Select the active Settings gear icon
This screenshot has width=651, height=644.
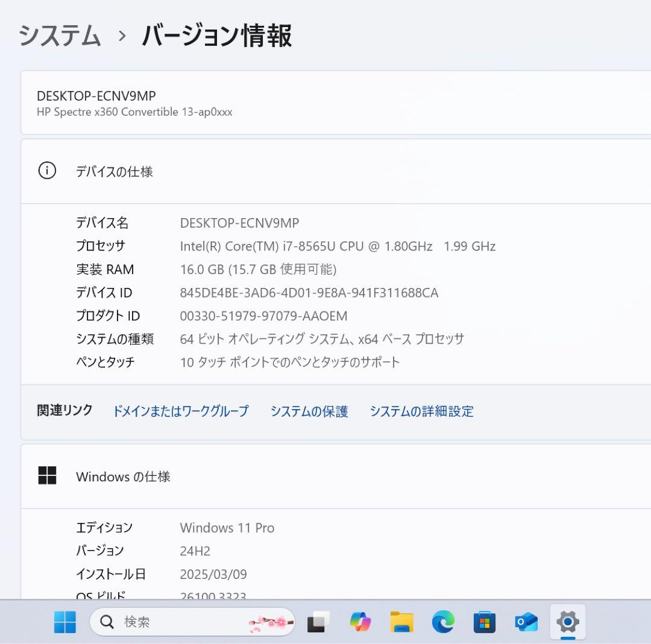coord(567,622)
